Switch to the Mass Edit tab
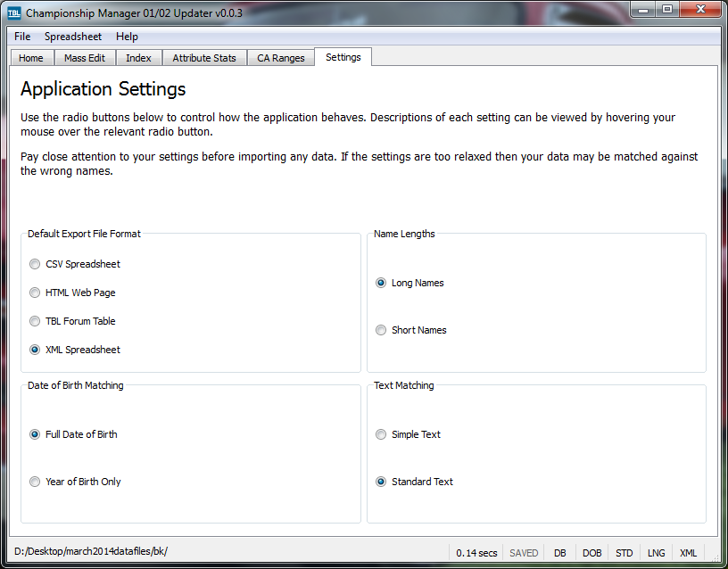728x569 pixels. pos(85,58)
